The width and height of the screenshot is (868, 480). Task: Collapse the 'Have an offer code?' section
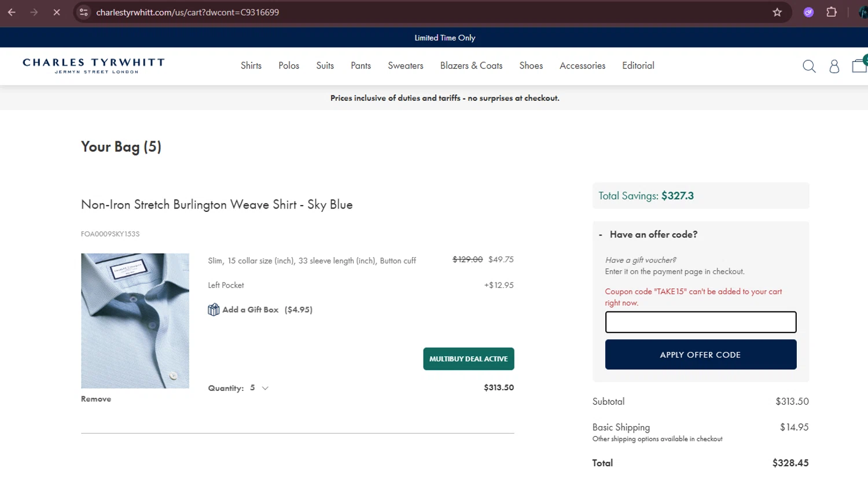(x=648, y=234)
